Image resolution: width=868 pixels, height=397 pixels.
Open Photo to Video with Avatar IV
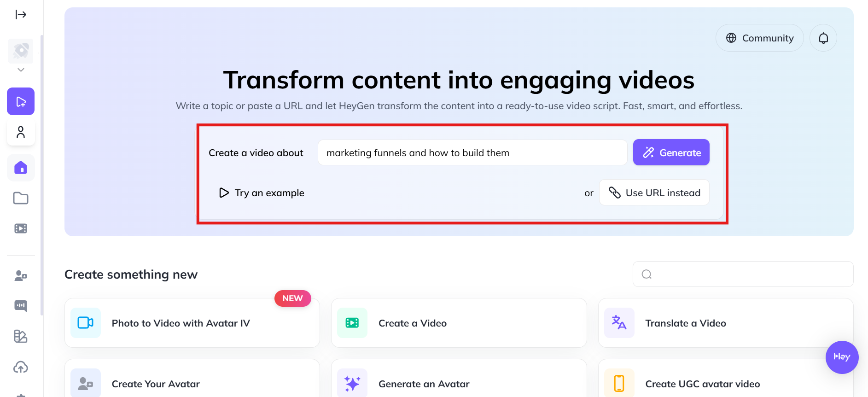(192, 323)
